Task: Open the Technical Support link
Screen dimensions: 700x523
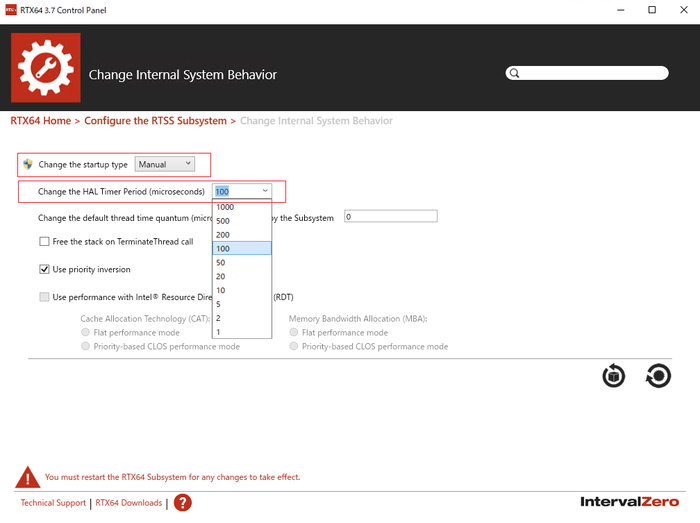Action: pyautogui.click(x=53, y=503)
